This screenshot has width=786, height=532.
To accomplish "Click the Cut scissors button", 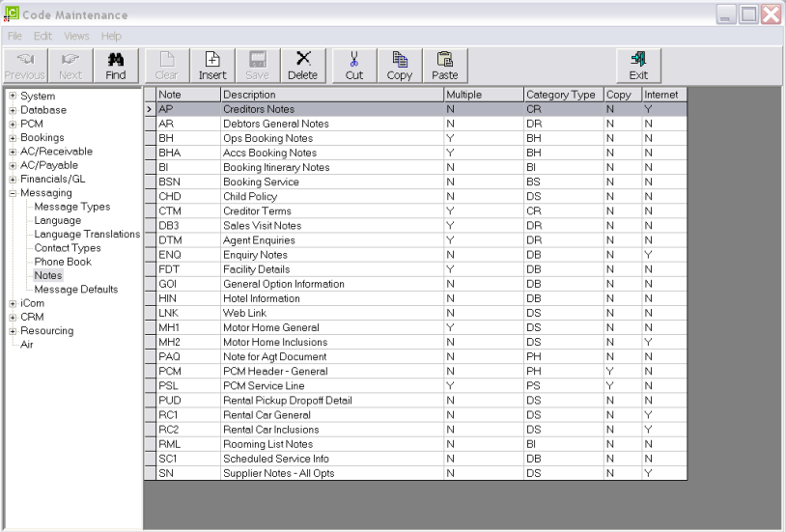I will pos(354,66).
